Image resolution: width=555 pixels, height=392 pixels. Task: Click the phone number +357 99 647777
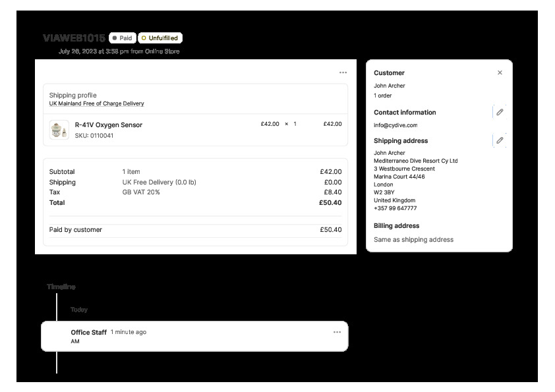395,208
